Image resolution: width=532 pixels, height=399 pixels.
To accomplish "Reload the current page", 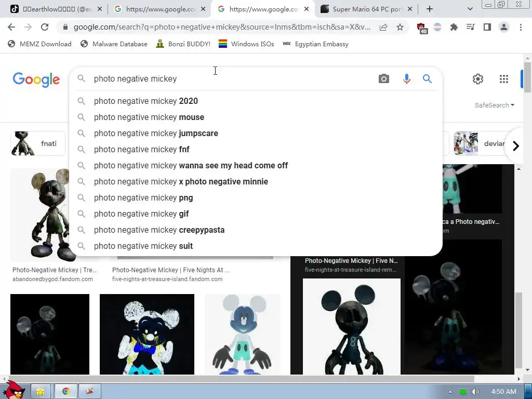I will (x=45, y=27).
